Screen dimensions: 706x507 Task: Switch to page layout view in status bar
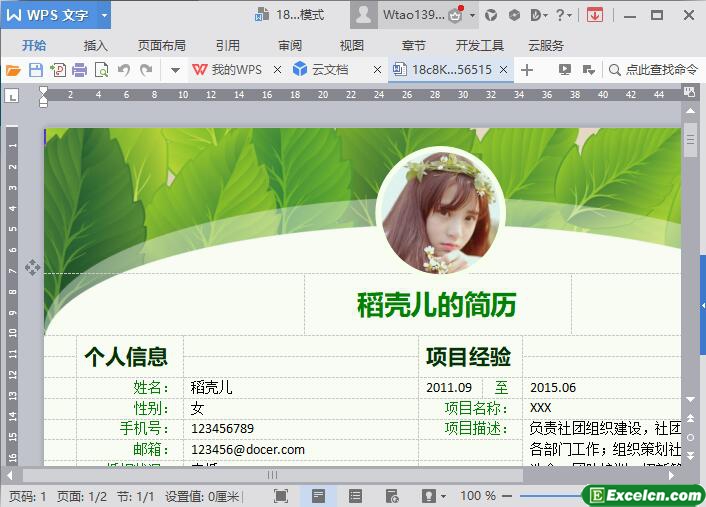[x=318, y=496]
